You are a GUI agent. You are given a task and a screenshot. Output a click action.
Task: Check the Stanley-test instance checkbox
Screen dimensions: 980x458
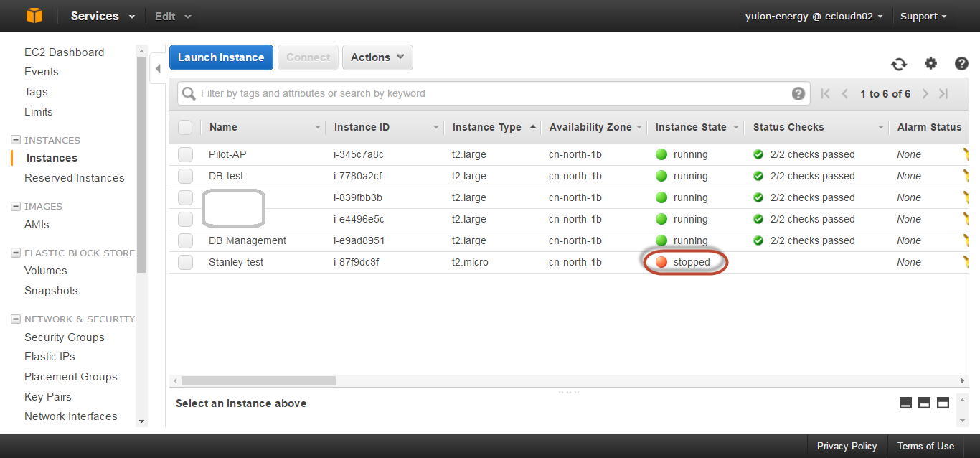pos(186,262)
